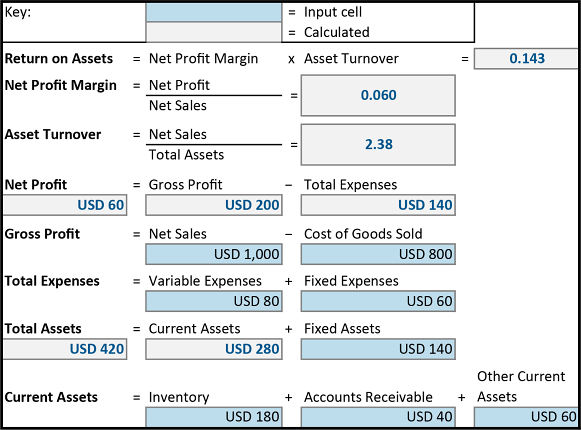Screen dimensions: 581x430
Task: Select the Asset Turnover value 2.38
Action: [x=378, y=145]
